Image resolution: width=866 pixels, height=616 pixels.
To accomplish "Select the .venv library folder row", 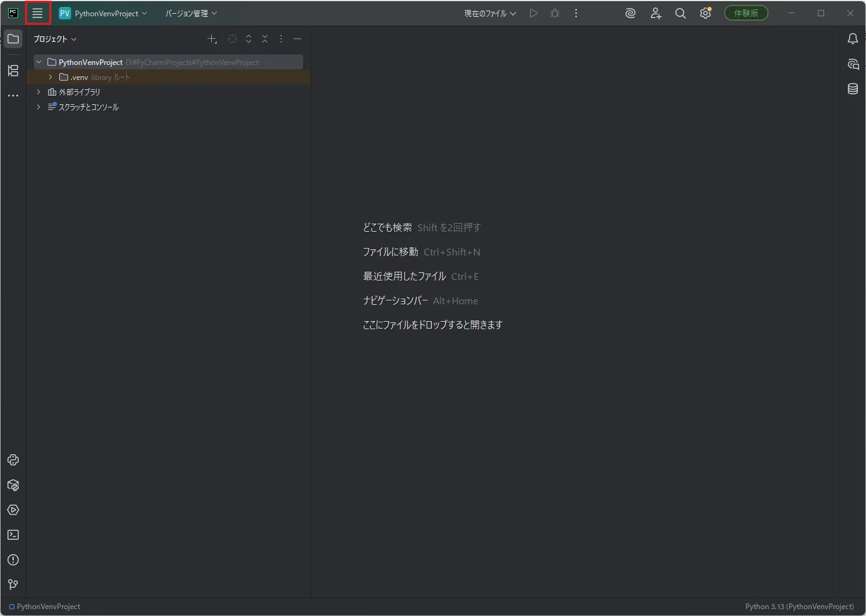I will click(x=169, y=77).
